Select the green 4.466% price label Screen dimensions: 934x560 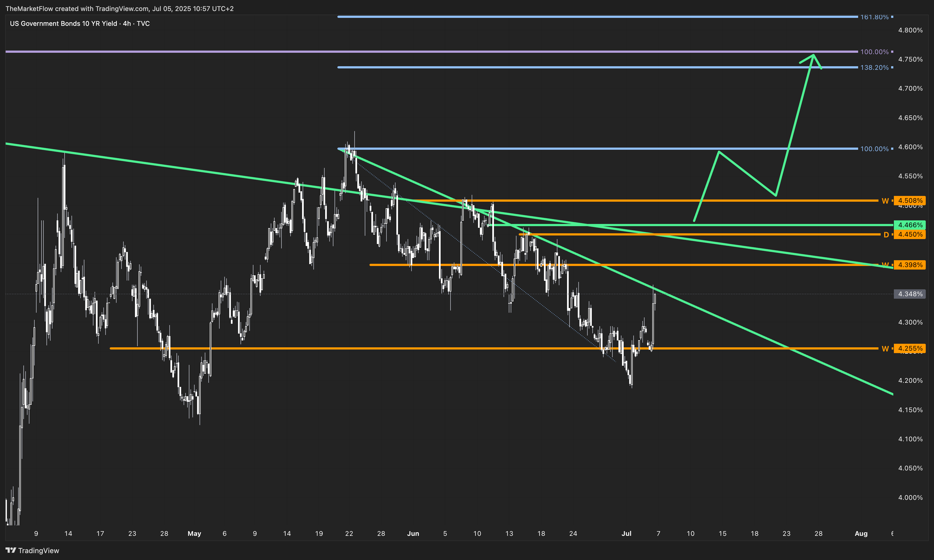[x=910, y=225]
